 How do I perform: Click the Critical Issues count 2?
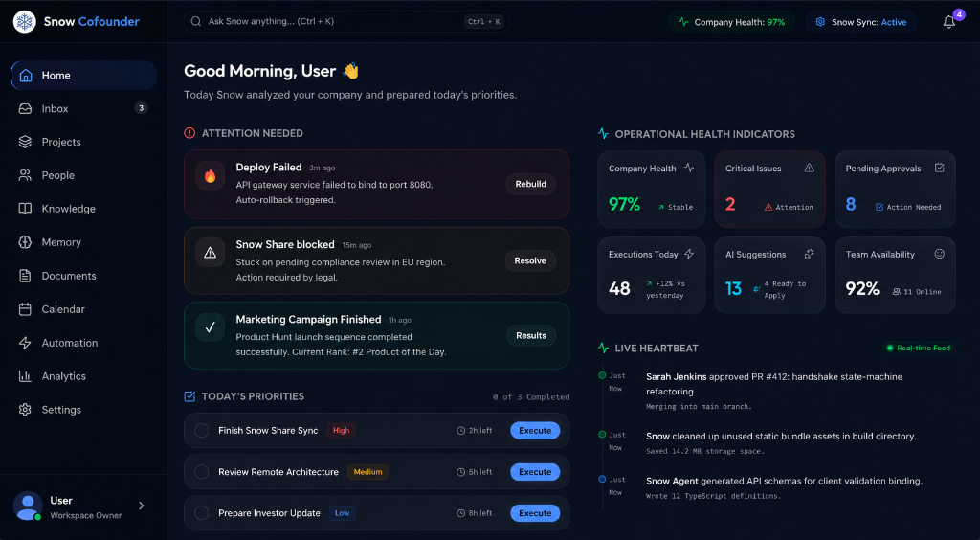tap(730, 204)
